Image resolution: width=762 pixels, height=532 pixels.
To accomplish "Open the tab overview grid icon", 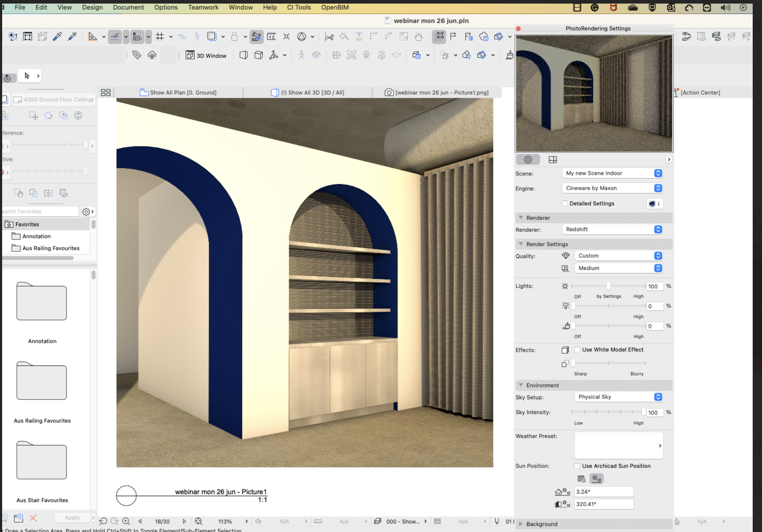I will point(106,92).
